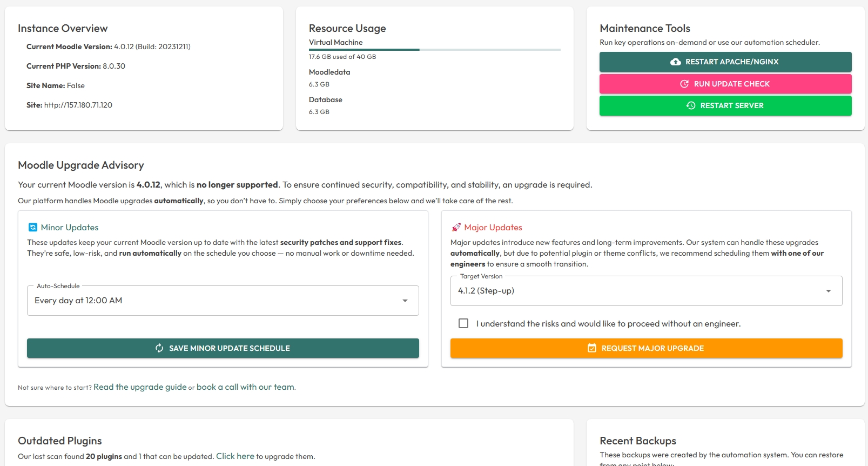Follow the 'book a call with our team' link

point(245,387)
